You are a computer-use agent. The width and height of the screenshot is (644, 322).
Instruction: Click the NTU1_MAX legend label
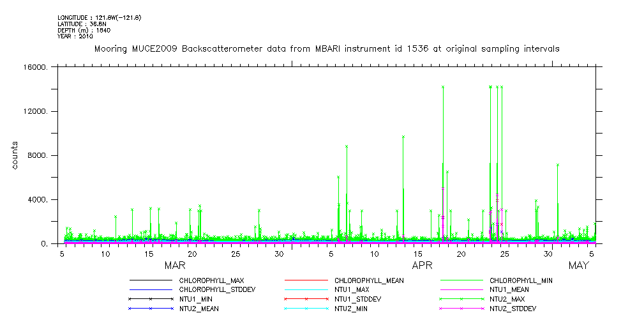353,289
